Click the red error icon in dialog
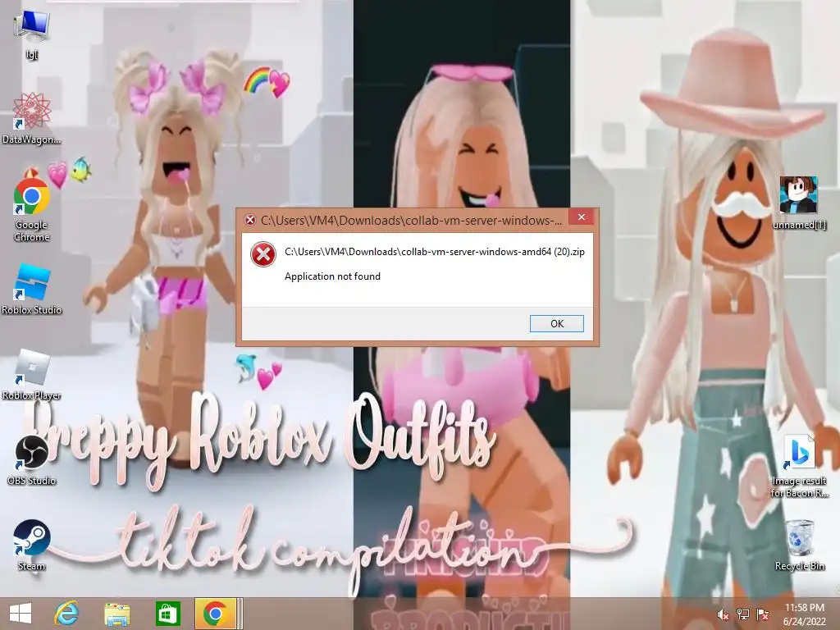 point(263,254)
